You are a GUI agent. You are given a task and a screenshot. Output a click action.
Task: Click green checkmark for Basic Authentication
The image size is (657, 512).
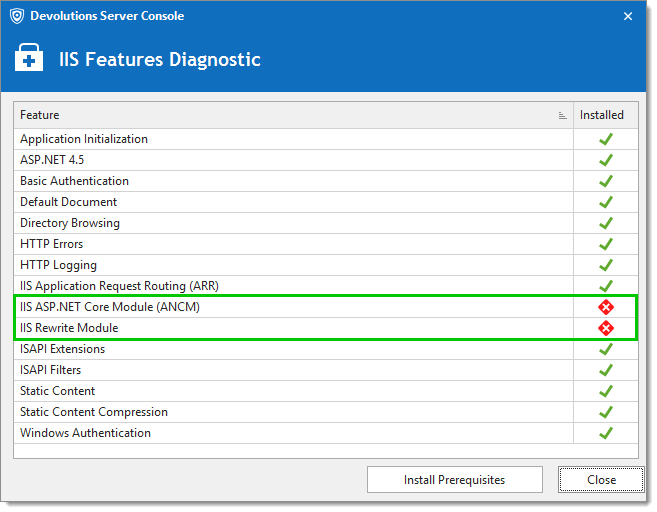pyautogui.click(x=606, y=181)
